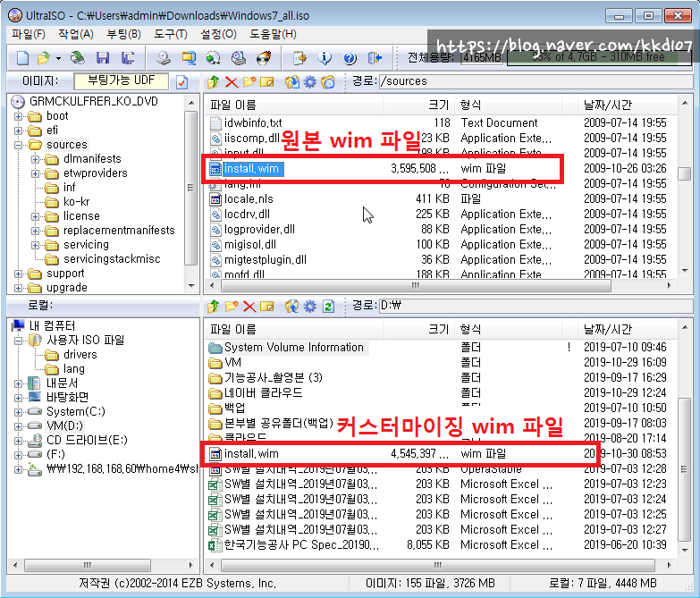Expand the System(C:) drive node
Screen dimensions: 700x598
pyautogui.click(x=18, y=412)
